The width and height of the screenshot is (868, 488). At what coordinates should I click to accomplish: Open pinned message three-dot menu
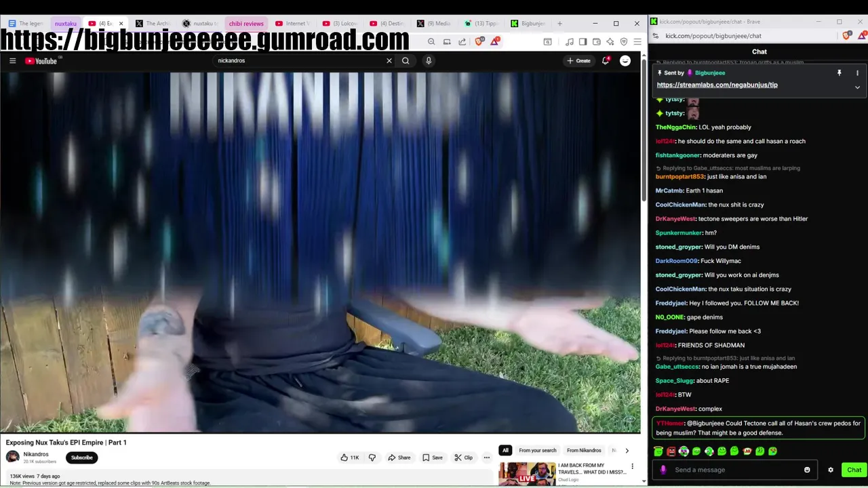(x=857, y=73)
